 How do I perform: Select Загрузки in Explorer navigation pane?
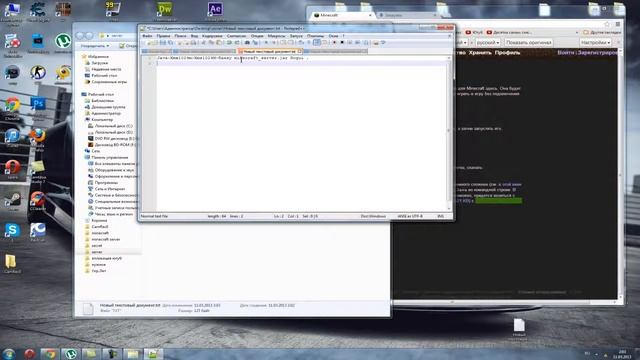(100, 63)
